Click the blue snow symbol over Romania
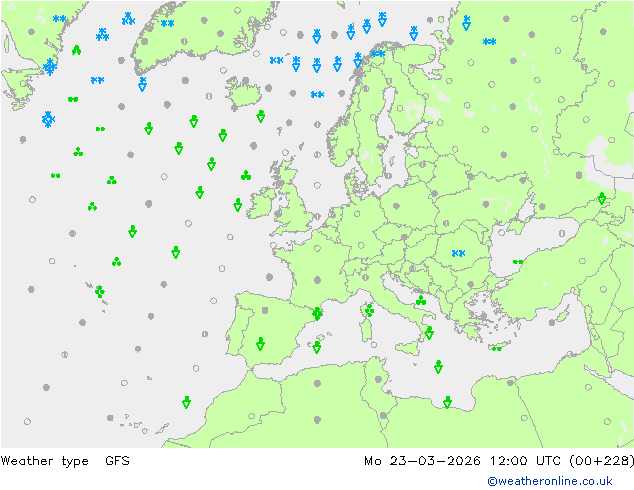Viewport: 634px width, 490px height. [x=458, y=253]
